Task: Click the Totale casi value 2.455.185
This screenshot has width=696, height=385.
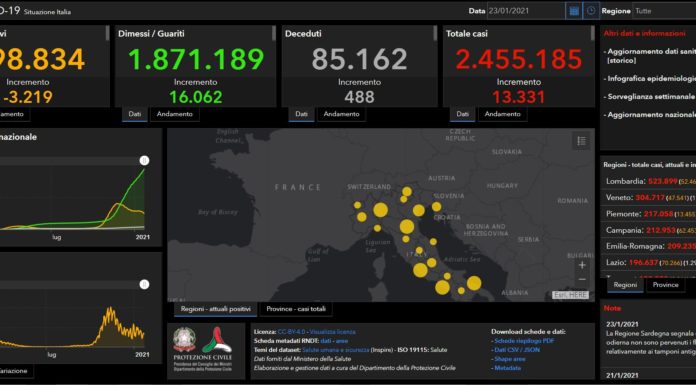Action: coord(518,59)
